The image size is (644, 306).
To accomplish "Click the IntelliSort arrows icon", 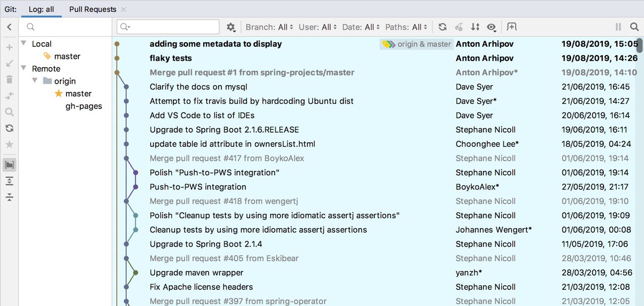I will 475,27.
